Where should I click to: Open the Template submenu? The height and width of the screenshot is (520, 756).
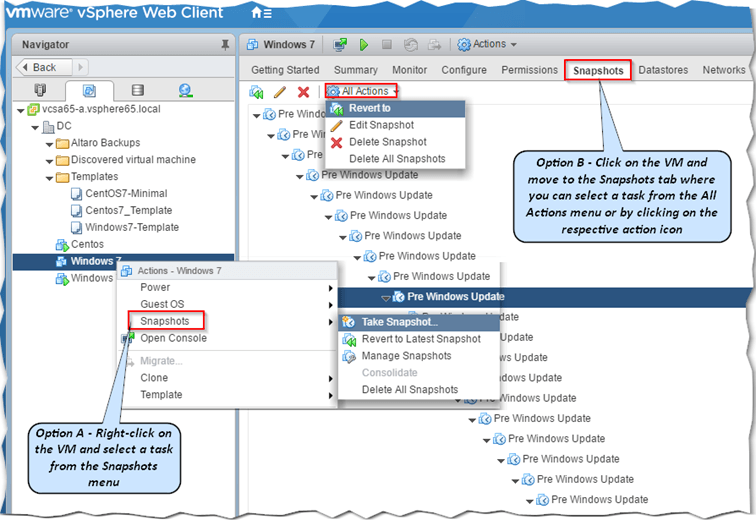point(227,395)
